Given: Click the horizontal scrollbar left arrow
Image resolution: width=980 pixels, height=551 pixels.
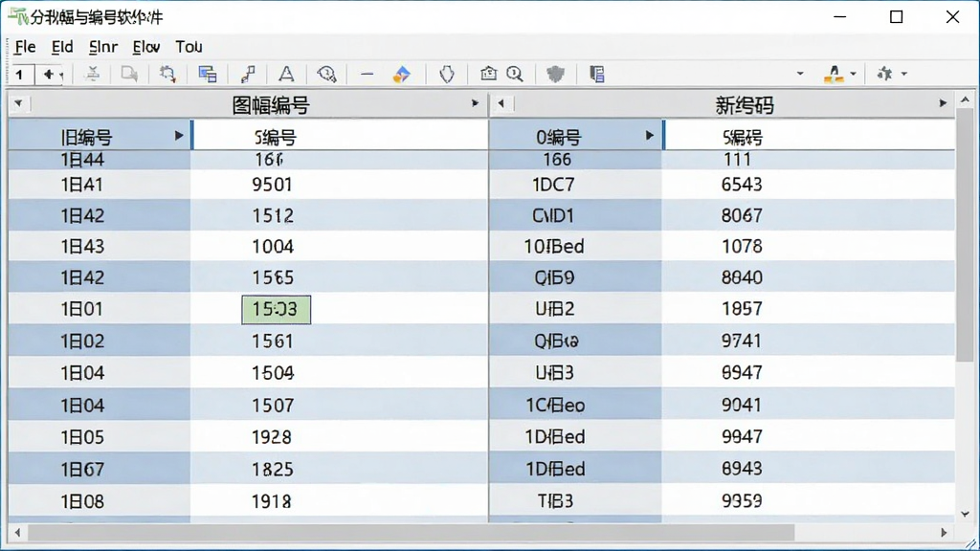Looking at the screenshot, I should click(17, 533).
